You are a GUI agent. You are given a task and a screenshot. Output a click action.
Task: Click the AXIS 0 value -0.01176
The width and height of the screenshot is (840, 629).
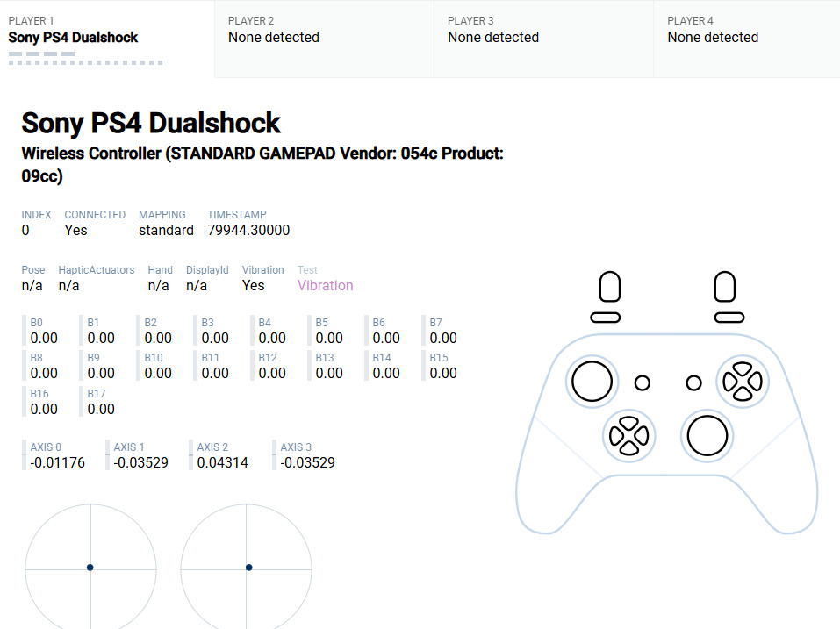click(x=58, y=462)
